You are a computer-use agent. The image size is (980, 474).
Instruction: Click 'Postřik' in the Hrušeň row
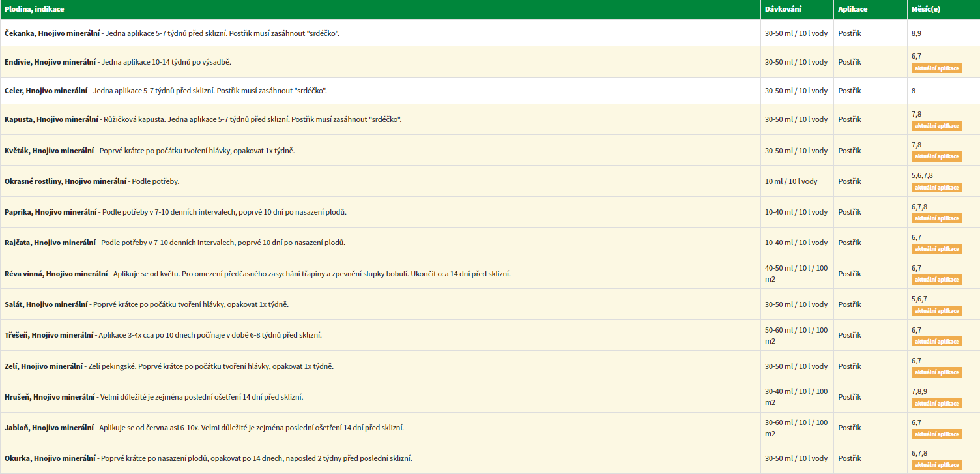pyautogui.click(x=850, y=396)
